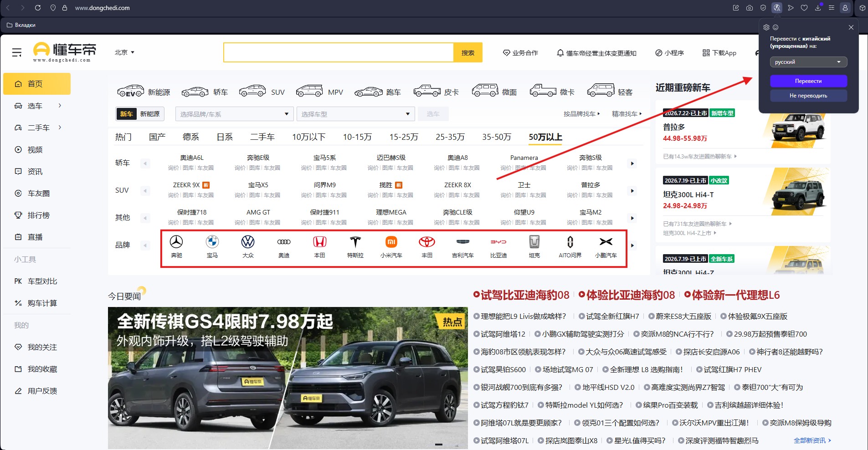Switch to the 德系 tab
The height and width of the screenshot is (450, 868).
[191, 137]
